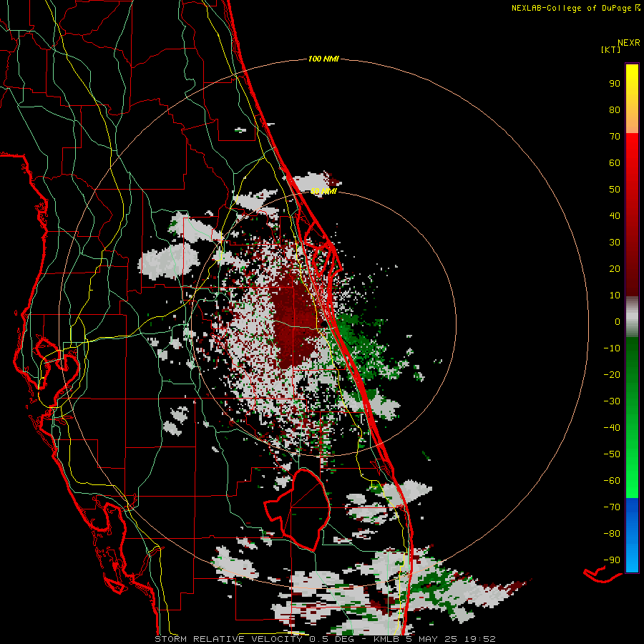
Task: Click the -20 scale value
Action: coord(612,375)
